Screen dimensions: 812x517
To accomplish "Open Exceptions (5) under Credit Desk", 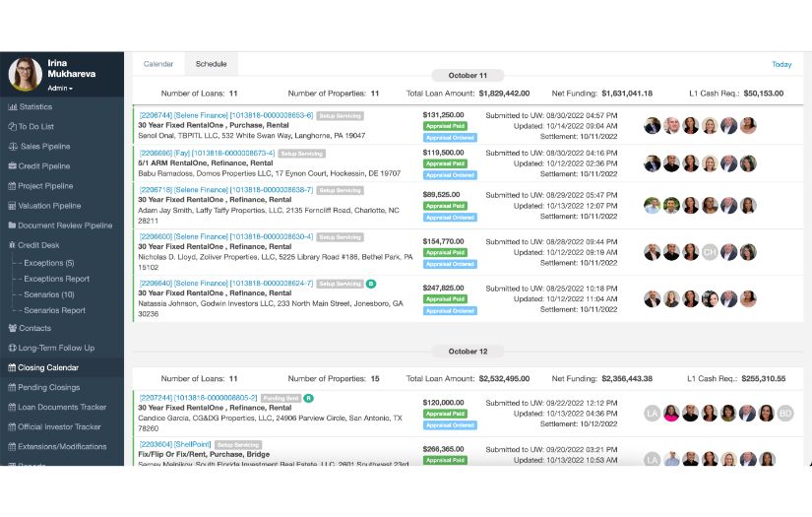I will (49, 263).
